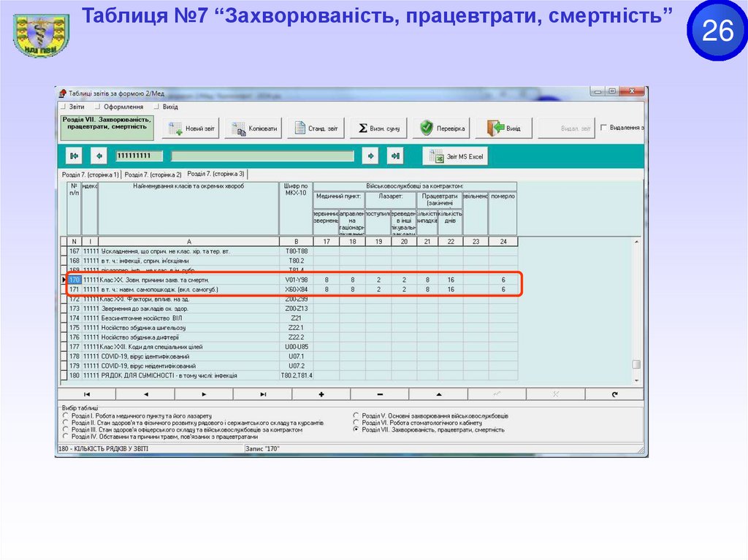Select radio Розділ VI. Робота стоматологічного кабінету
Screen dimensions: 748x560
356,423
